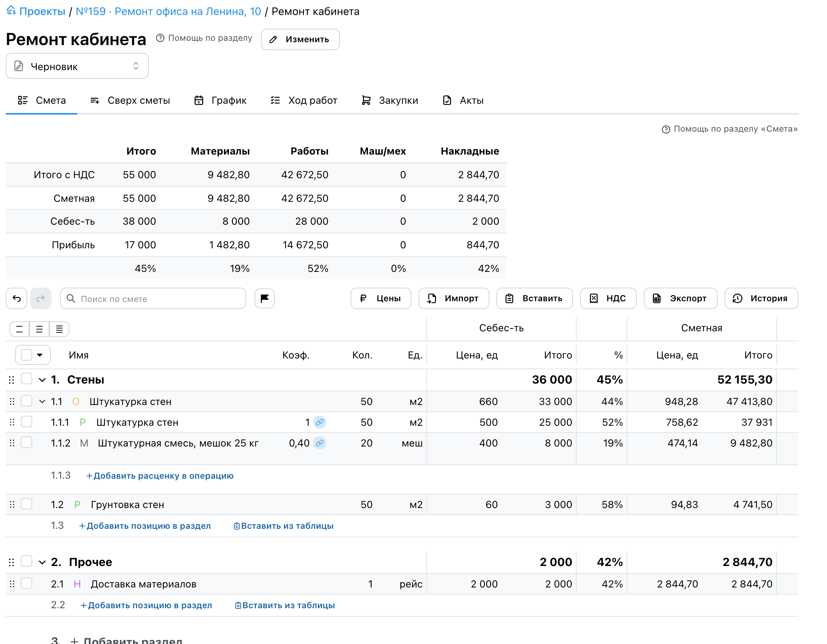Click the home icon in breadcrumbs

click(x=11, y=10)
